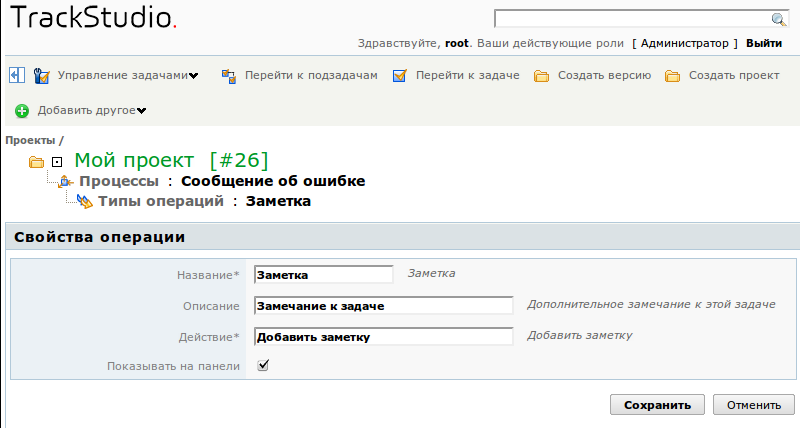Expand the 'Управление задачами' dropdown menu
This screenshot has height=428, width=800.
pos(193,76)
